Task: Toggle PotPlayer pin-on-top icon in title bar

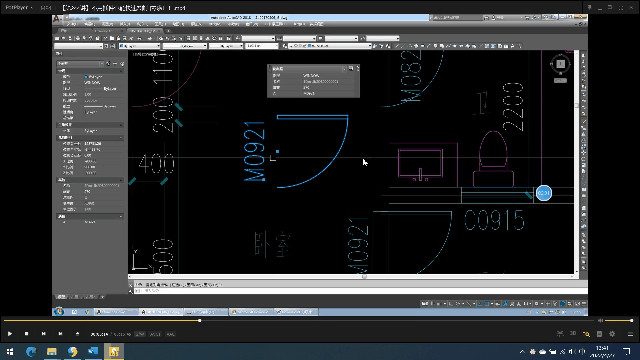Action: (589, 8)
